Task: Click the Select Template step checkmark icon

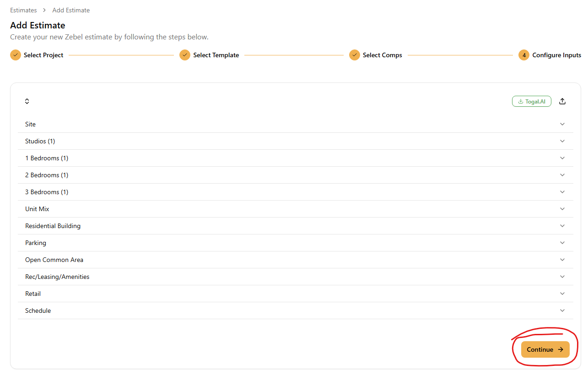Action: (185, 55)
